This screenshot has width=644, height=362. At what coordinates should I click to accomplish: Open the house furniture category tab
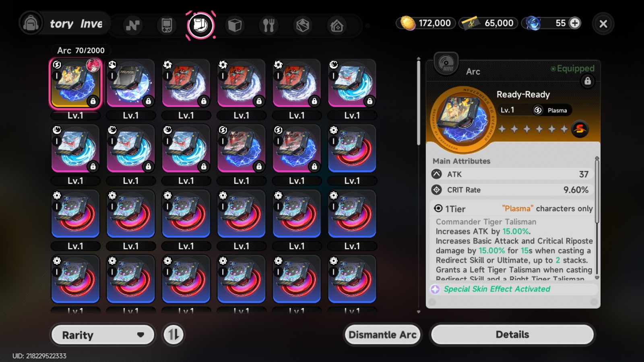tap(336, 26)
